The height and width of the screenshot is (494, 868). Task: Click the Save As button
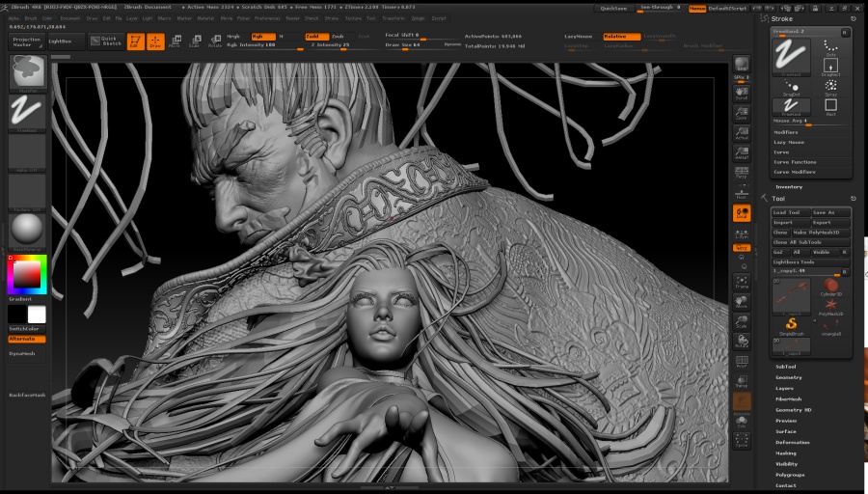click(830, 212)
